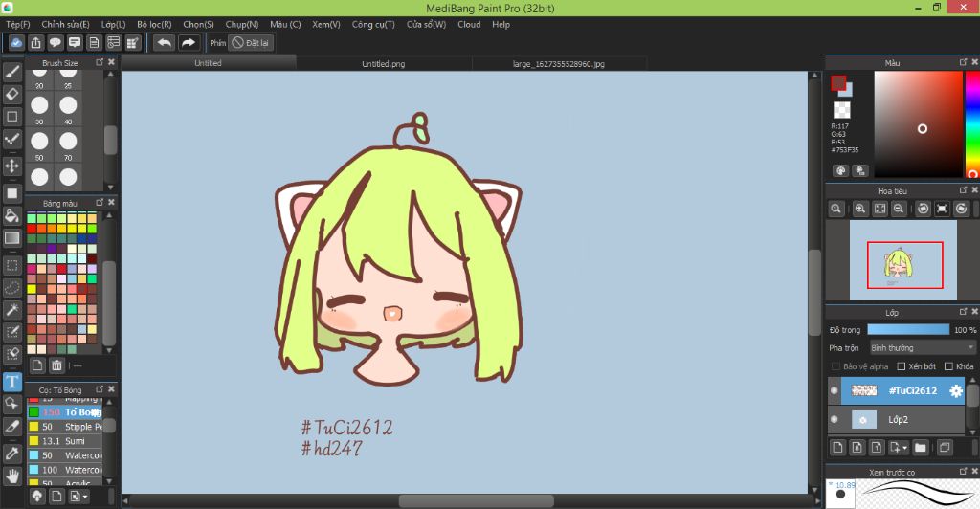Click the Undo arrow button
Viewport: 980px width, 509px height.
tap(164, 43)
